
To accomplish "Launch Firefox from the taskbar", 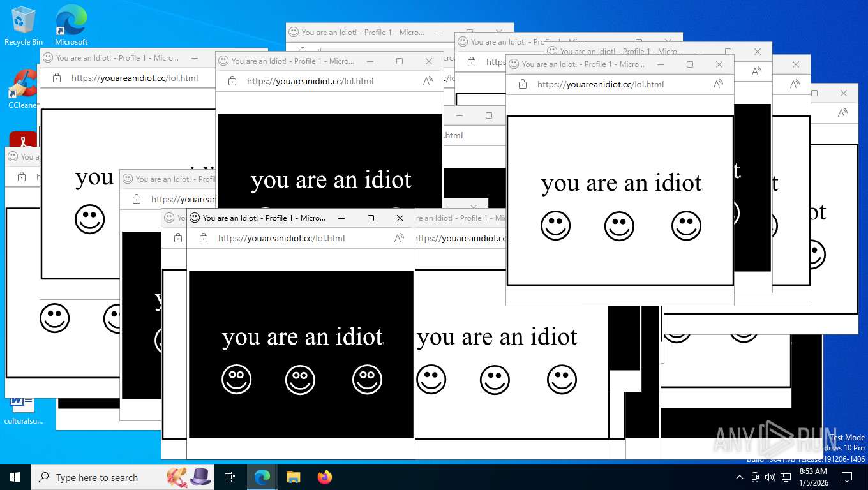I will 325,477.
